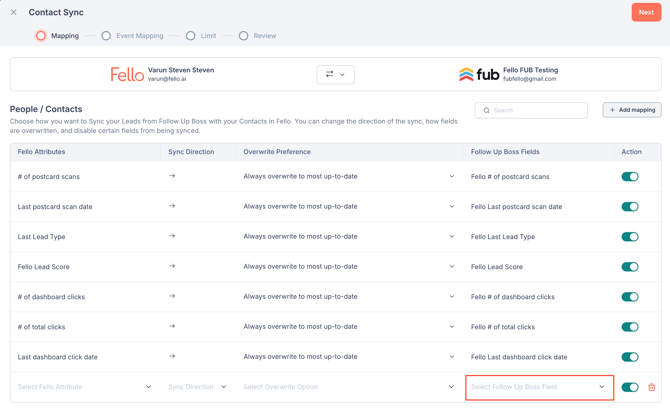Open overwrite preference for Last postcard scan date
The width and height of the screenshot is (670, 411).
pos(348,207)
